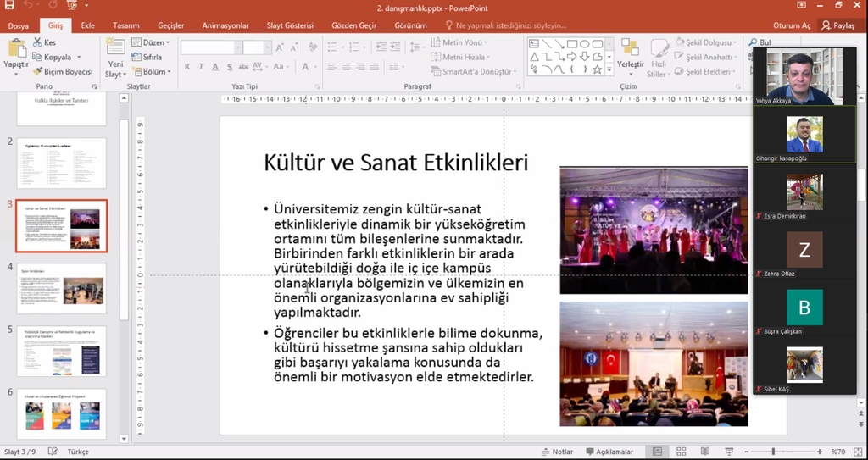
Task: Click the Kes (Cut) scissors icon
Action: [x=38, y=42]
